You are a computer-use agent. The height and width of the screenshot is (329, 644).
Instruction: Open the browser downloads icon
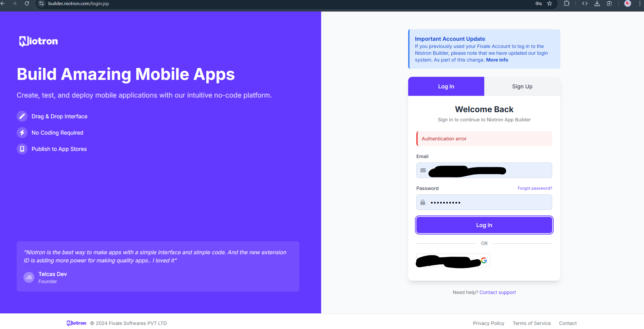click(597, 4)
